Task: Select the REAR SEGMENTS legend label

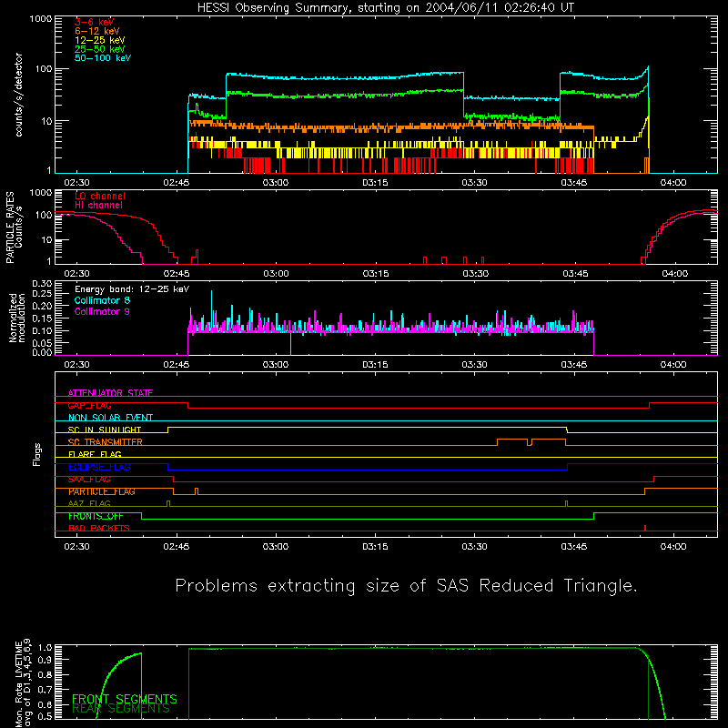Action: tap(121, 709)
